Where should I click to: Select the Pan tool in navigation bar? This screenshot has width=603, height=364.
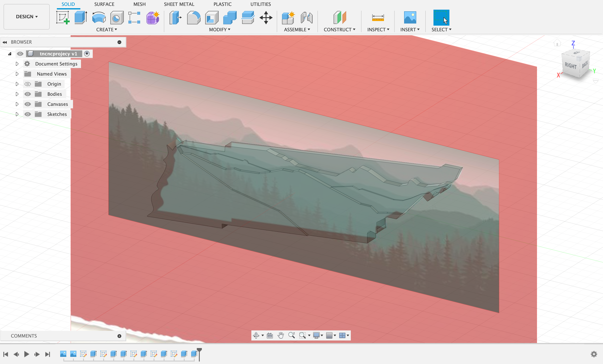(281, 336)
